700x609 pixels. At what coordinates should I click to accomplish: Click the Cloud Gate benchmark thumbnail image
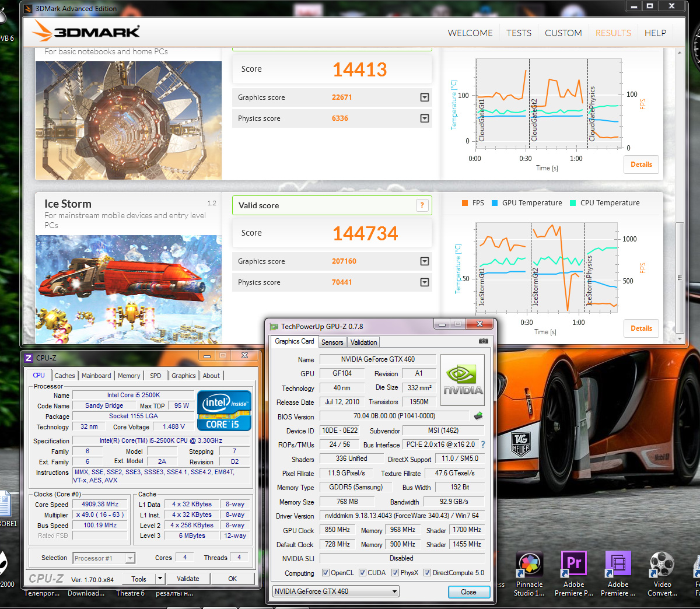128,120
